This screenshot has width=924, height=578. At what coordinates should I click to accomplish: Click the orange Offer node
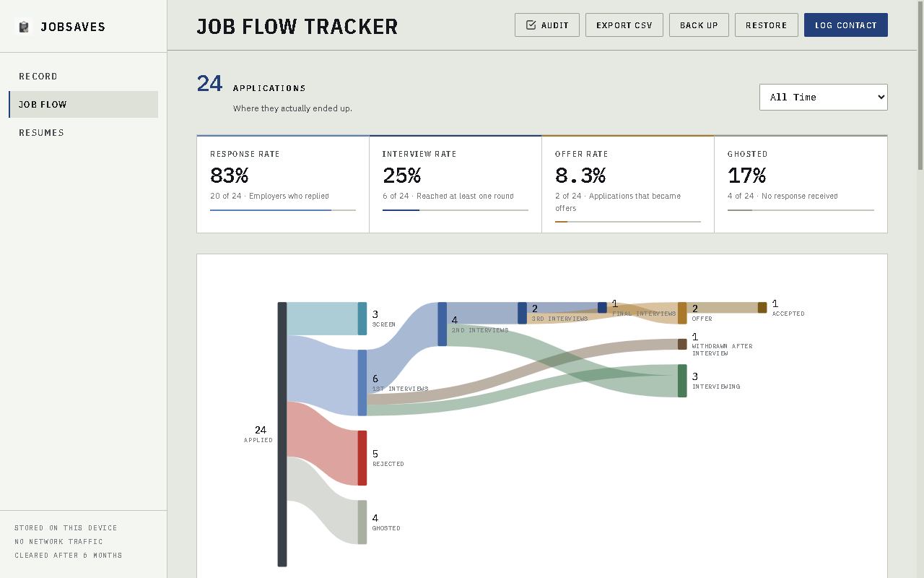click(683, 313)
